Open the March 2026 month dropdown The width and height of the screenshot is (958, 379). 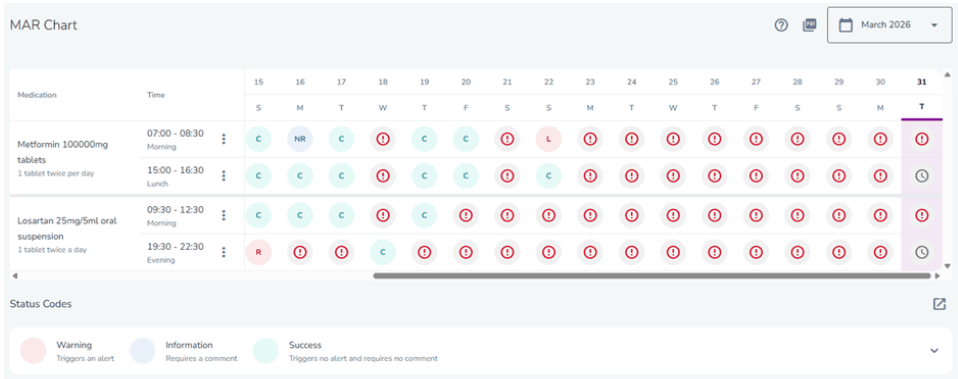tap(890, 25)
